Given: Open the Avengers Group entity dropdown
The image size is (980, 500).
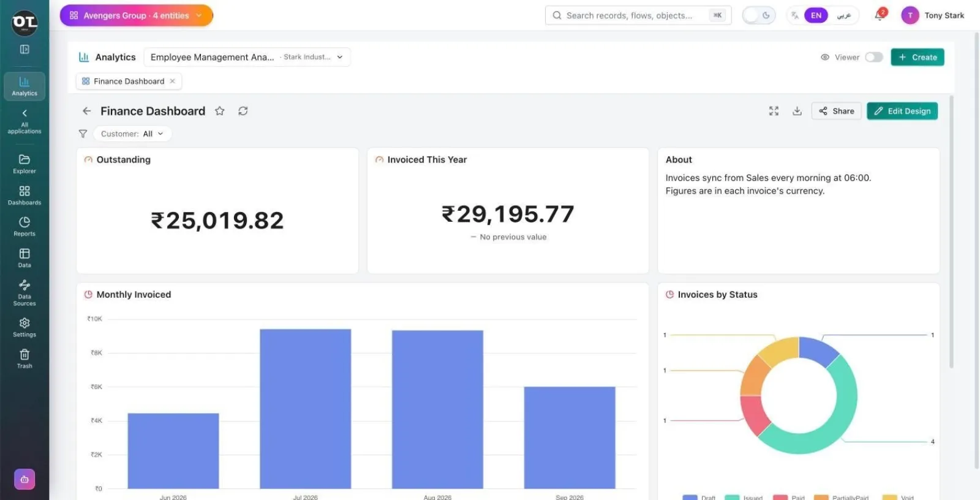Looking at the screenshot, I should click(x=136, y=15).
